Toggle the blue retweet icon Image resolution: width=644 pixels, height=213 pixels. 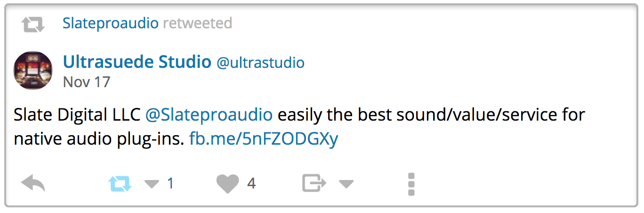(120, 183)
